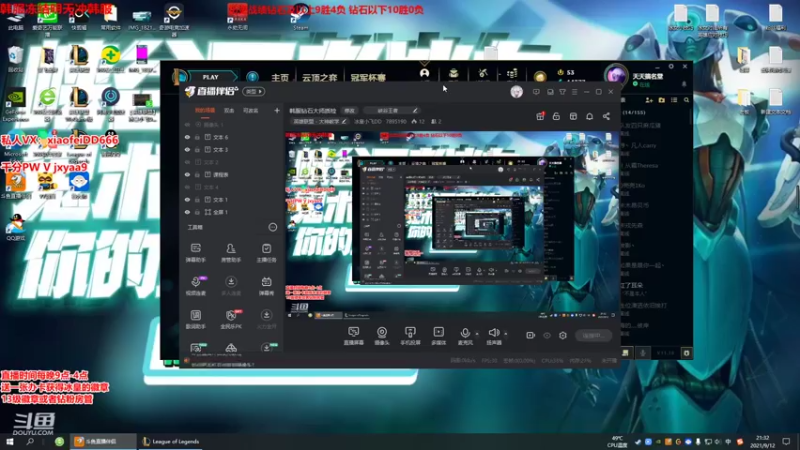The width and height of the screenshot is (800, 450).
Task: Click the greyed 关闭直播 button in companion
Action: point(593,335)
